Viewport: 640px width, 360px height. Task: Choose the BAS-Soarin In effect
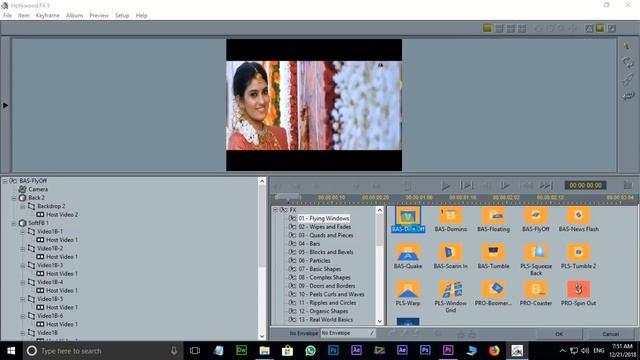[x=451, y=253]
